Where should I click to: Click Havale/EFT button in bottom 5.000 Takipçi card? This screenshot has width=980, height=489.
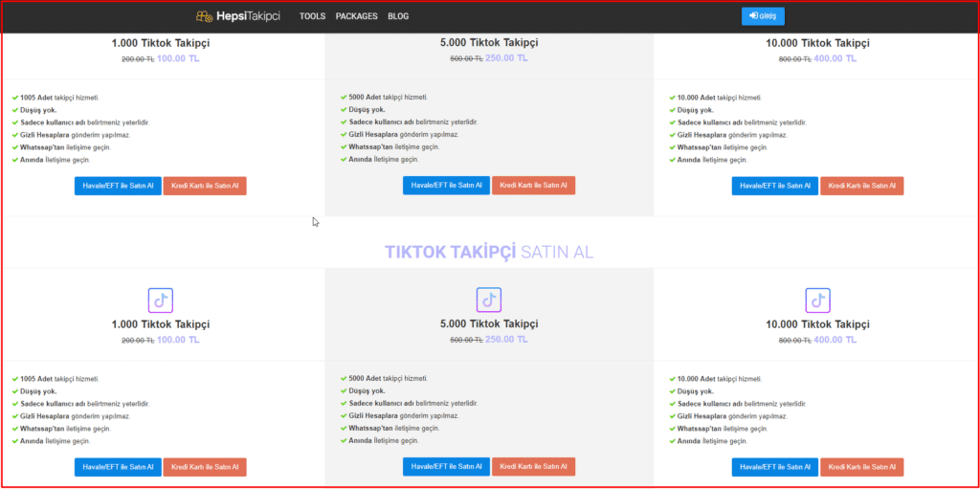446,467
